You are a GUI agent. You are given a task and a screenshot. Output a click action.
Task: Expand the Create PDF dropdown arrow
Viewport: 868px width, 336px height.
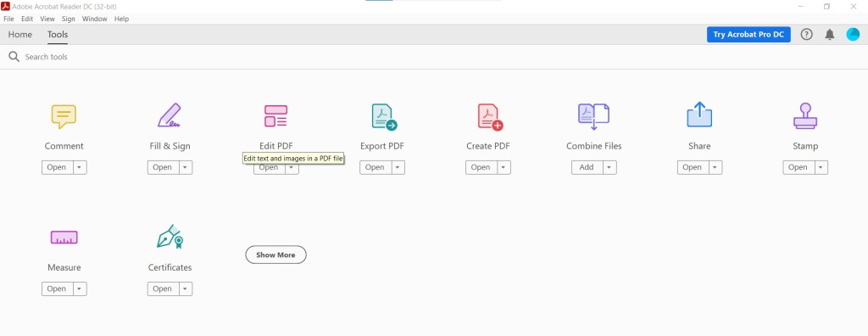504,167
